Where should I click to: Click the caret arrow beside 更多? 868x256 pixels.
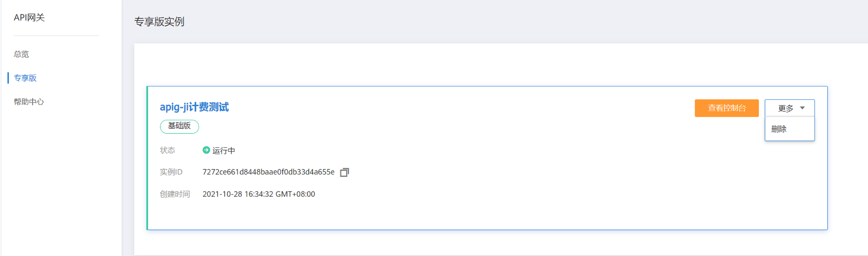[x=802, y=108]
